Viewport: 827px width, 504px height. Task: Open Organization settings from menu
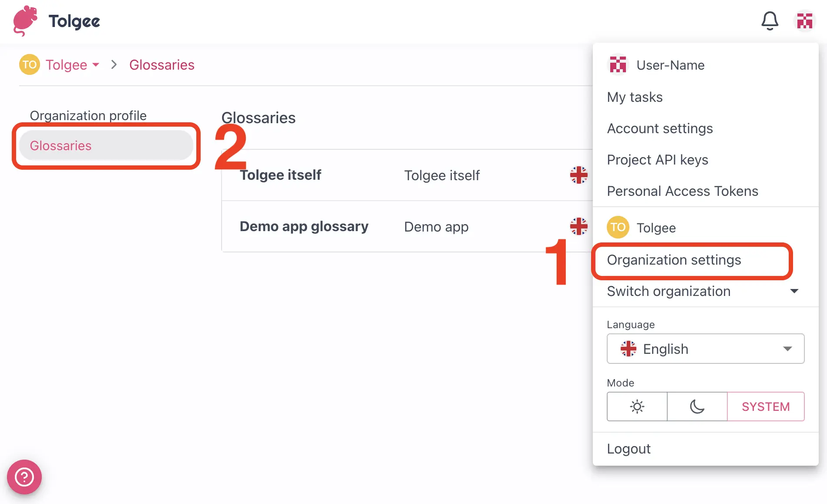click(674, 260)
